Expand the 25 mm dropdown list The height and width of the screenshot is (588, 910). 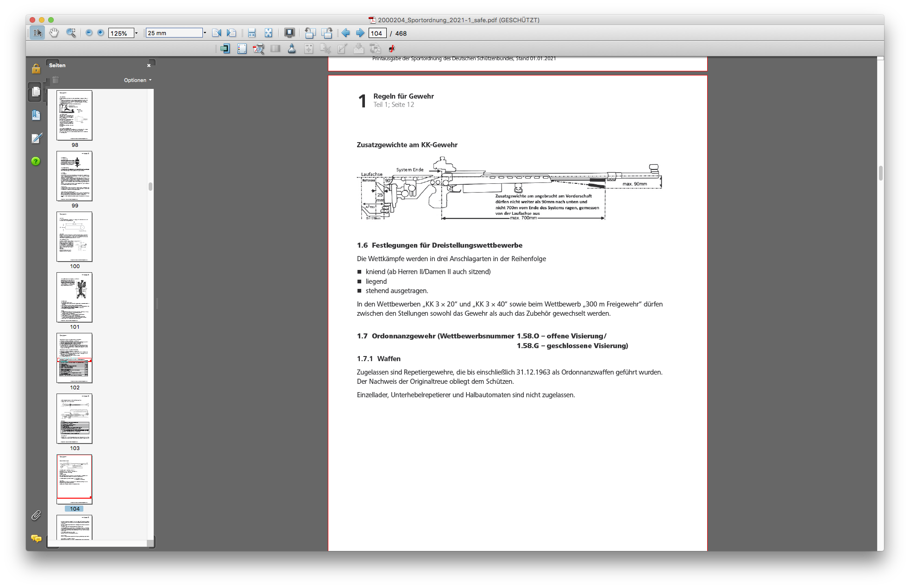click(205, 33)
